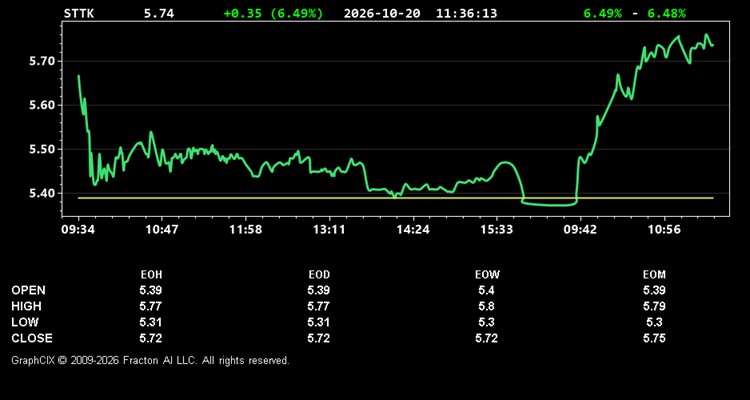Click EOM open value 5.39
This screenshot has height=400, width=750.
(x=654, y=290)
